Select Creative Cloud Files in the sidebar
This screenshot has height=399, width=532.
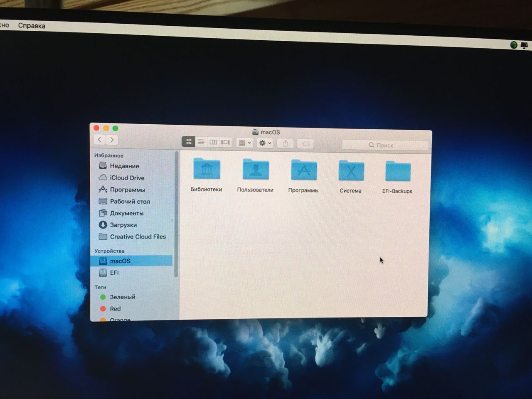pos(131,236)
